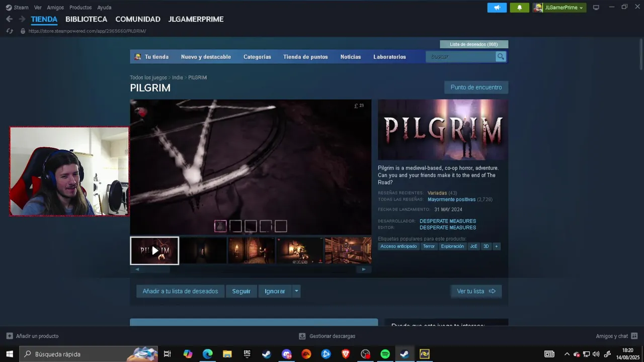Select the fire-lit corridor screenshot thumbnail

[251, 250]
